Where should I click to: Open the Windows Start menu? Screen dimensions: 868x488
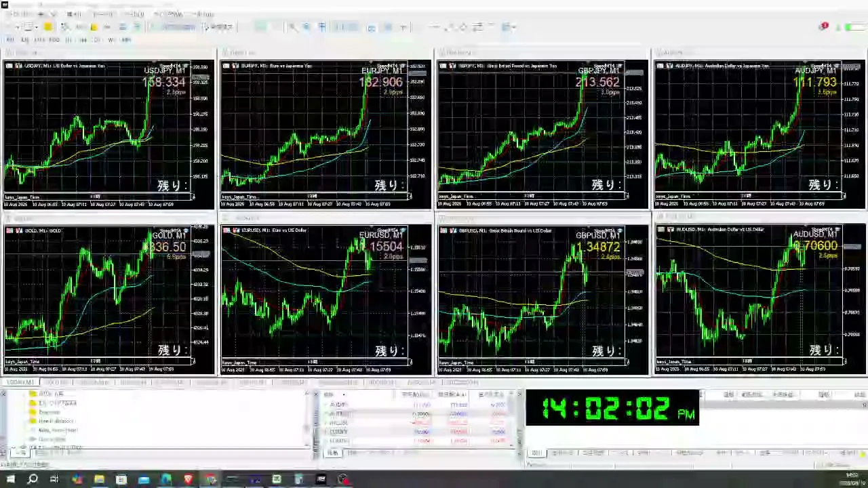pos(10,479)
